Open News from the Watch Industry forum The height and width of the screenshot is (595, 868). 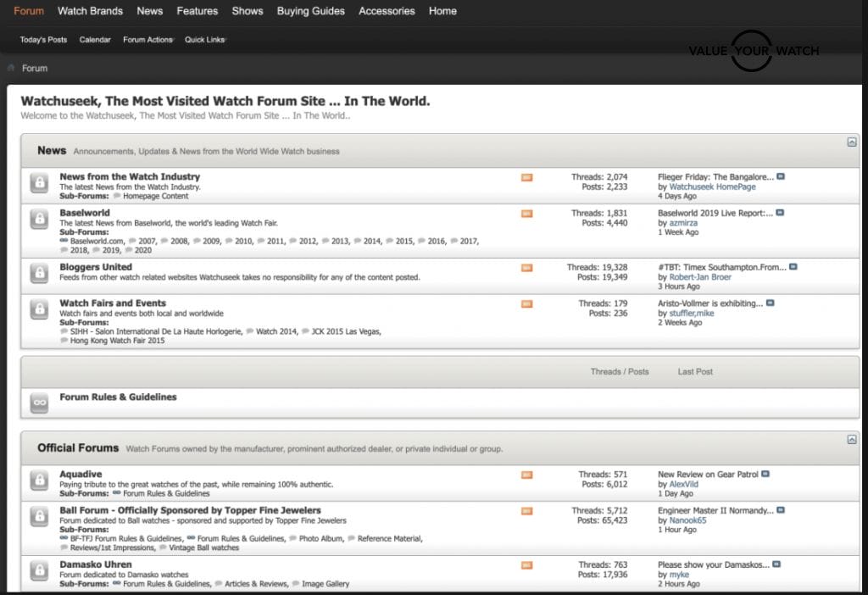pyautogui.click(x=130, y=176)
